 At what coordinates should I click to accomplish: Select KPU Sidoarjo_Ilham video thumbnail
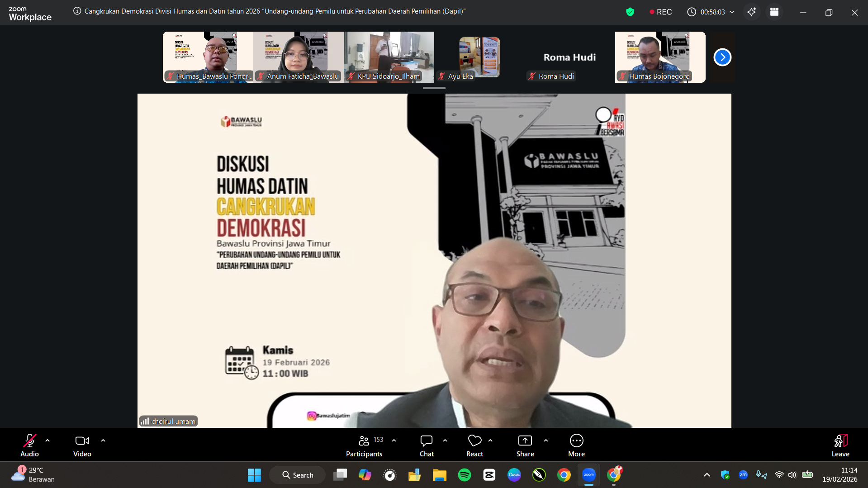click(x=389, y=57)
